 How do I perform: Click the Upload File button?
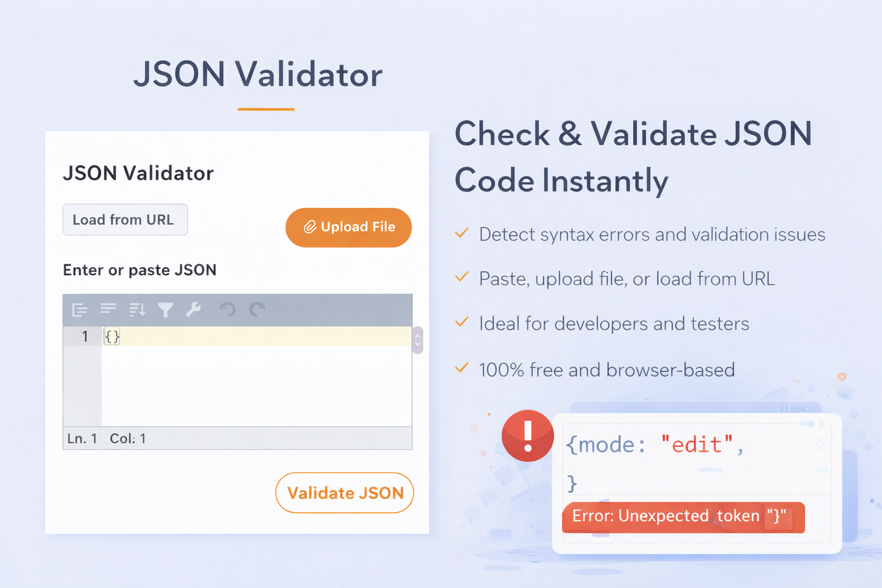349,227
